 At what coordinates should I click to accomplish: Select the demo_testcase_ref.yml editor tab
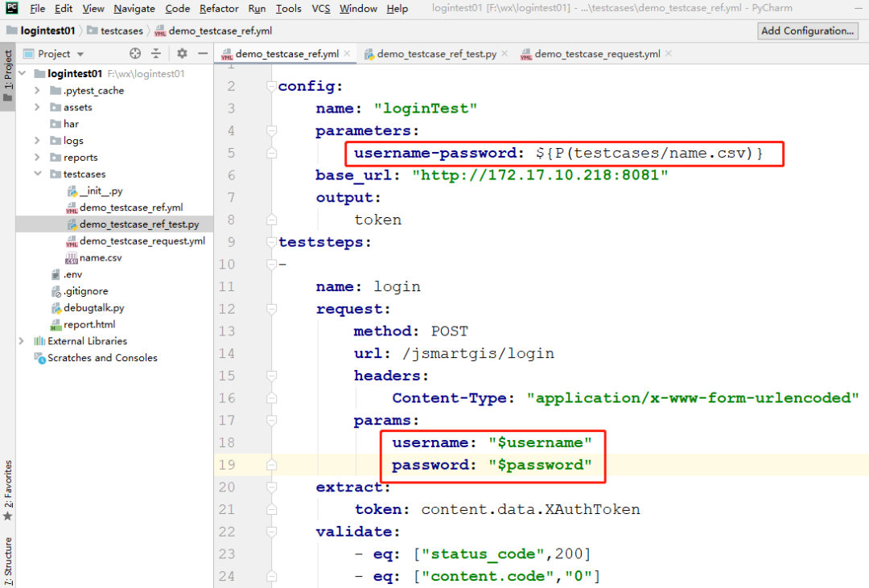[286, 54]
